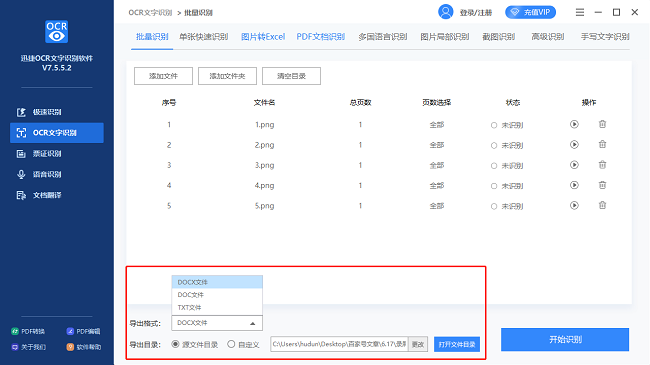Choose DOCX文件 in the open list
650x365 pixels.
217,282
